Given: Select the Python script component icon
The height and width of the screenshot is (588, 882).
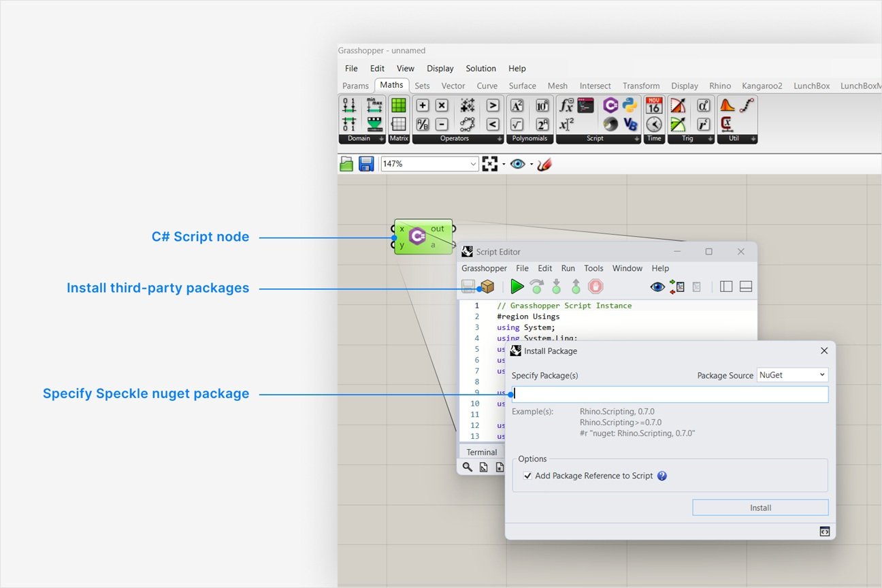Looking at the screenshot, I should coord(630,105).
